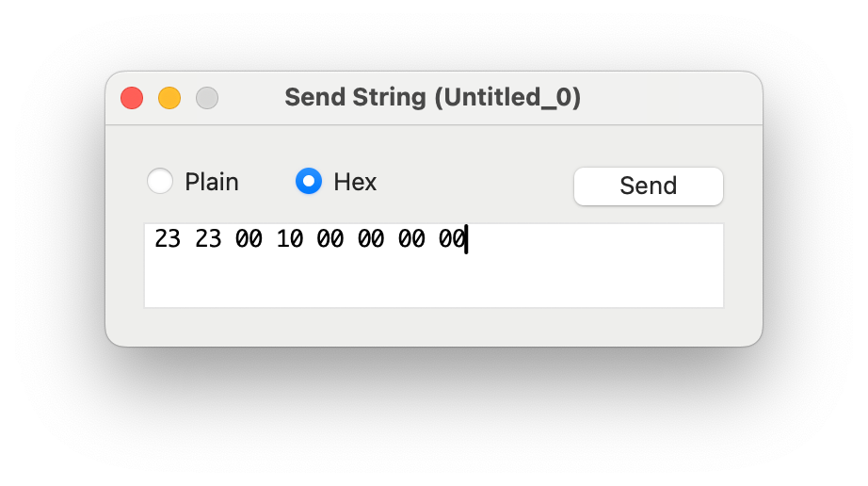Viewport: 868px width, 486px height.
Task: Click the first "23" byte in field
Action: [168, 240]
